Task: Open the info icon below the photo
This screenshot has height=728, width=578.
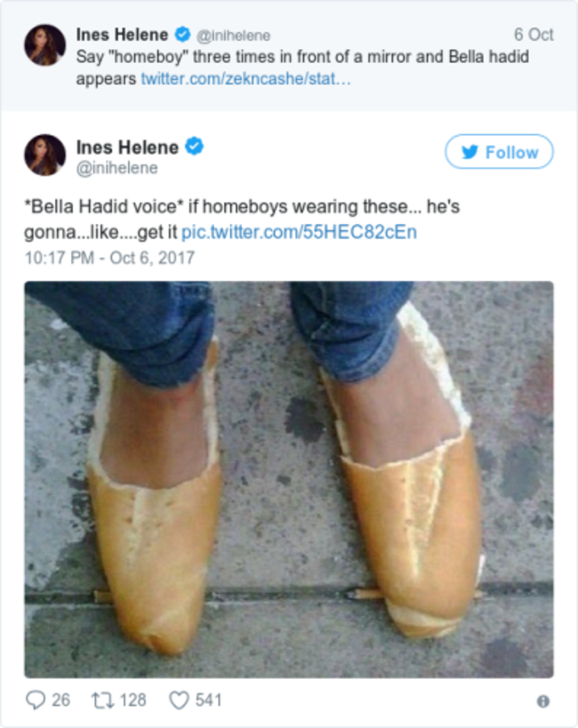Action: [543, 701]
